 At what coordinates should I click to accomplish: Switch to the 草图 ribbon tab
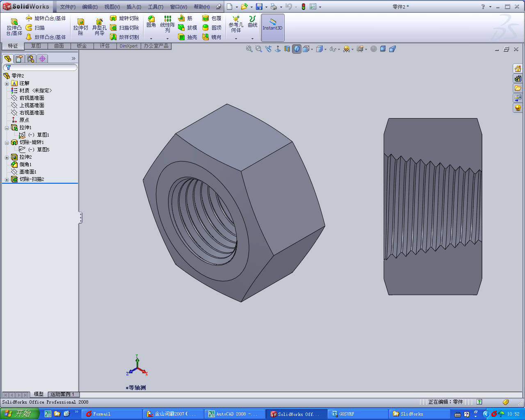click(36, 46)
